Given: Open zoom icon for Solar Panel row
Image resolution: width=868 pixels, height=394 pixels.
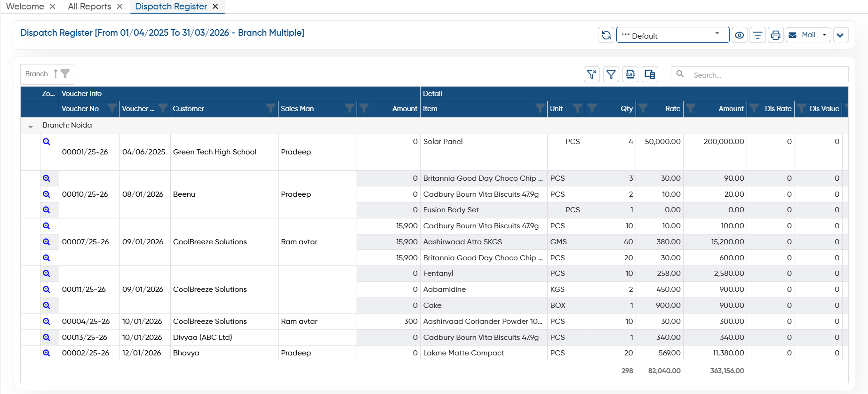Looking at the screenshot, I should click(47, 141).
